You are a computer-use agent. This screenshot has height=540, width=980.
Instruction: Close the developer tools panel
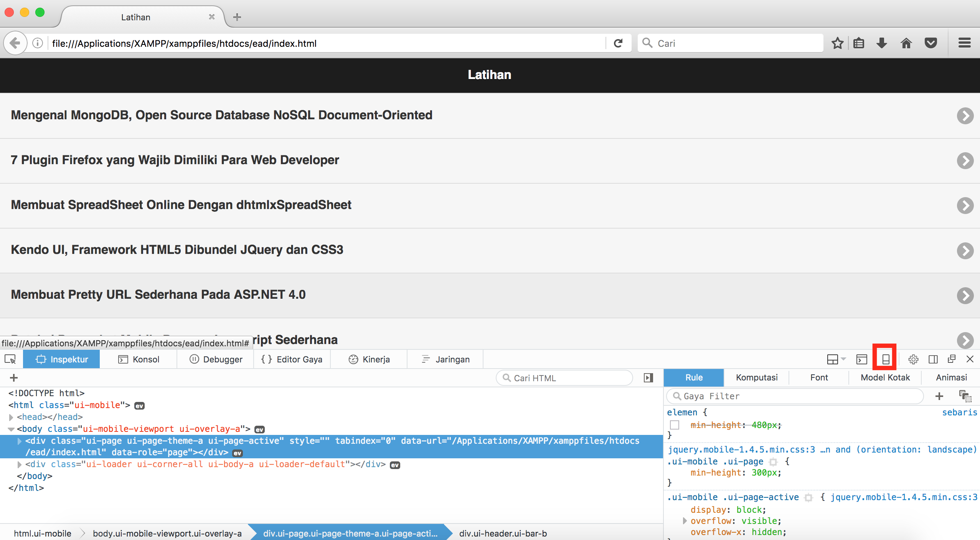(x=970, y=359)
